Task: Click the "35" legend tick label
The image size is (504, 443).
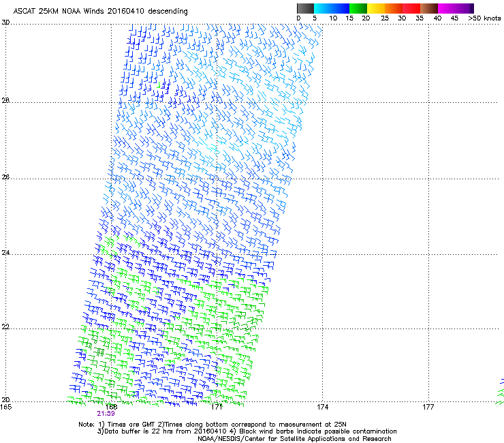Action: pyautogui.click(x=420, y=18)
